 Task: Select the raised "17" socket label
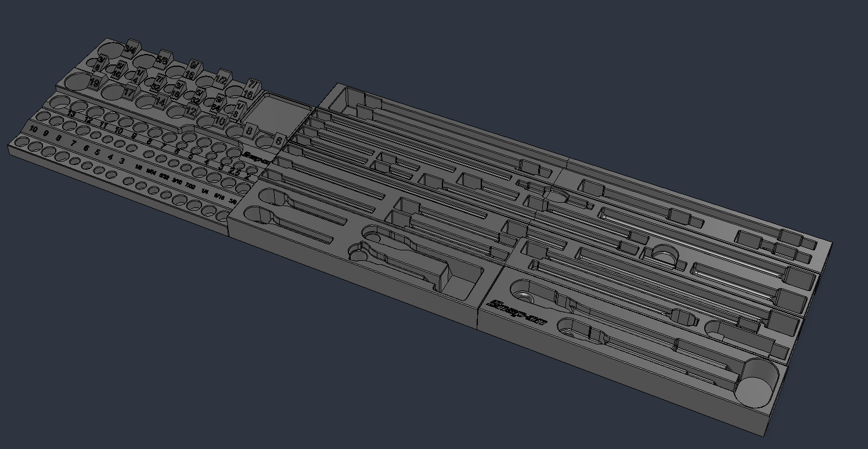coord(129,92)
